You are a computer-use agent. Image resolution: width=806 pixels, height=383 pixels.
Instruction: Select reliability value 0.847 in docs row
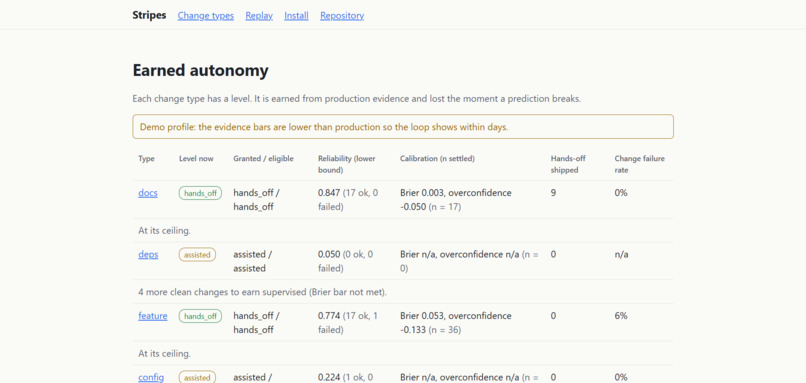pos(329,193)
